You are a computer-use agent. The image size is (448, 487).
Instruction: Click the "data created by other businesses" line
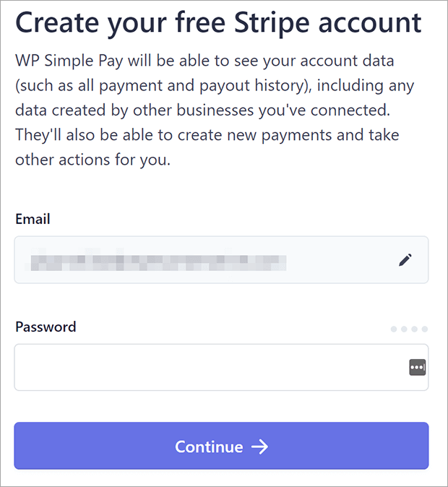(x=134, y=111)
